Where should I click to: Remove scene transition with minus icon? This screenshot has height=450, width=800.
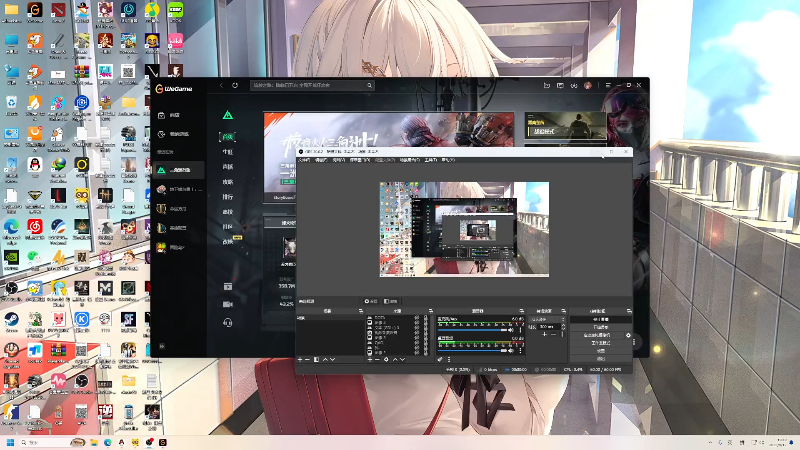pyautogui.click(x=554, y=334)
